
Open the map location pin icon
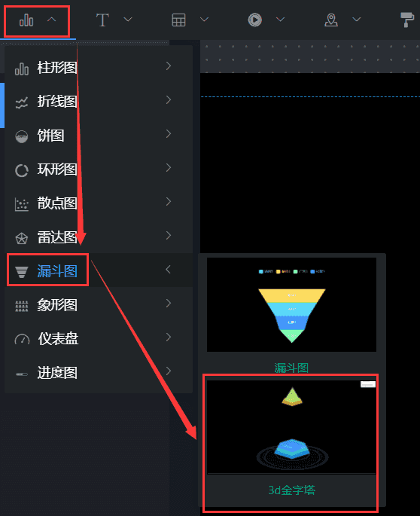click(331, 20)
